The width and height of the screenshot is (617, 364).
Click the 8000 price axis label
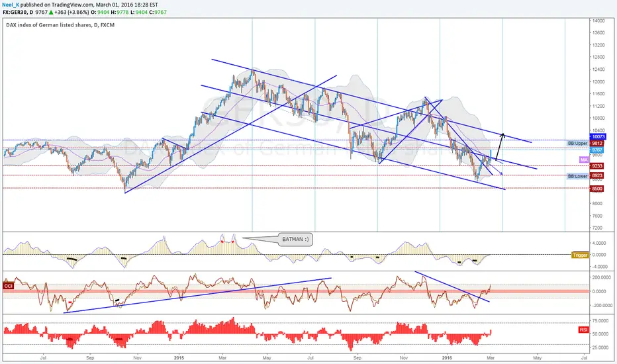[598, 203]
